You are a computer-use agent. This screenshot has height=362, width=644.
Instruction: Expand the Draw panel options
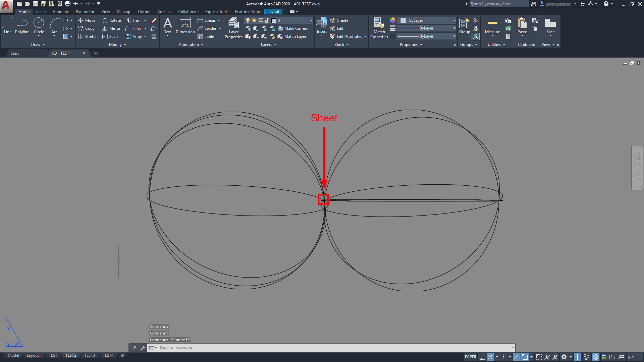pos(38,45)
